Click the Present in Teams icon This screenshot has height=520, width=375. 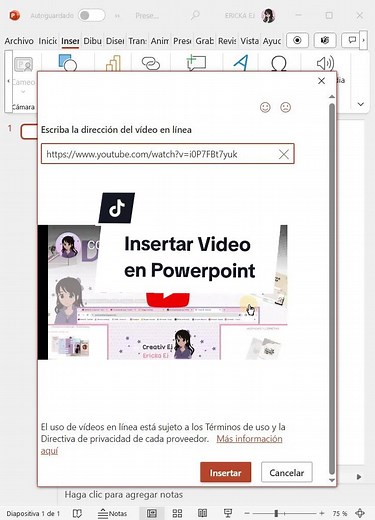[x=325, y=41]
